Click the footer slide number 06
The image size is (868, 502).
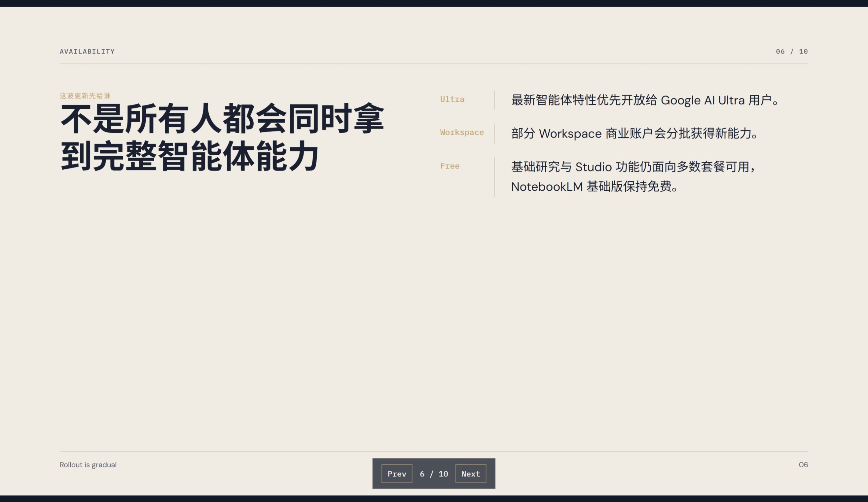click(803, 464)
